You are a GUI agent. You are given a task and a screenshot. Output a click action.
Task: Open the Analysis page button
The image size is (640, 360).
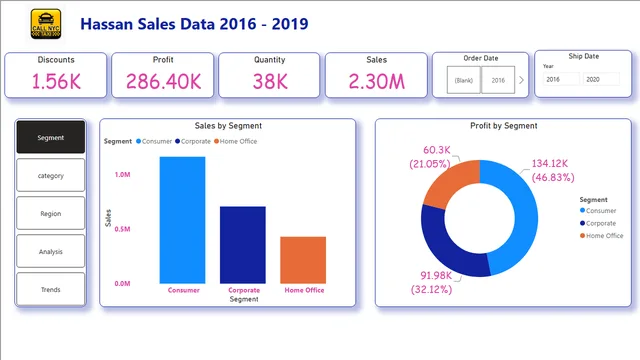[51, 251]
